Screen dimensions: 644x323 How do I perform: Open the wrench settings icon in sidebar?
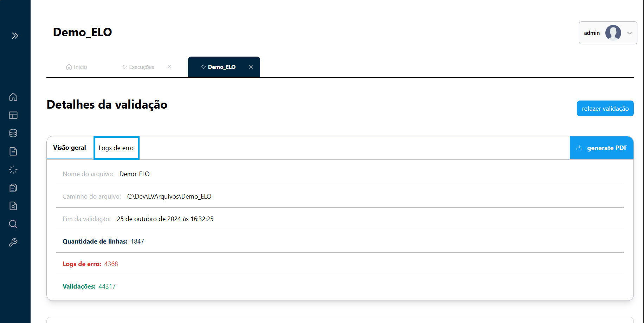(x=13, y=243)
